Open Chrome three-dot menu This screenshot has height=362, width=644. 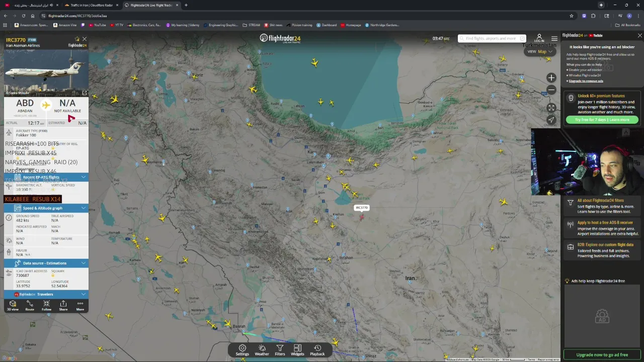click(638, 16)
